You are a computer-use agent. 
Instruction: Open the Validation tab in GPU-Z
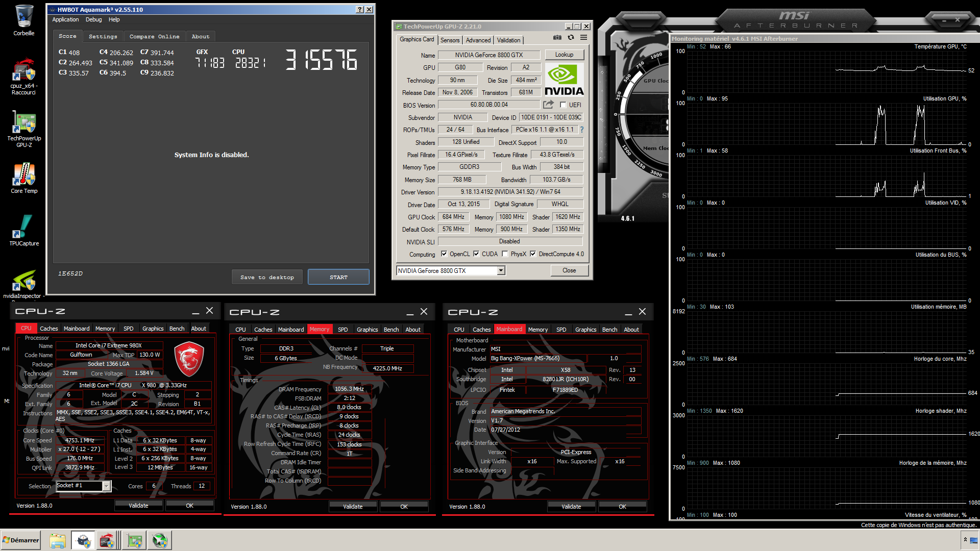pyautogui.click(x=509, y=40)
